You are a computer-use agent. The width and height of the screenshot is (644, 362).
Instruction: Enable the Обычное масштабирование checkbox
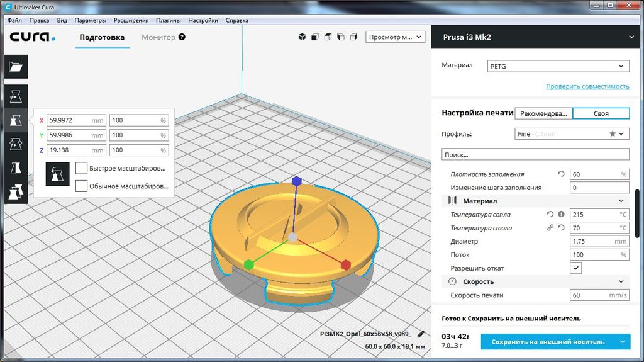[x=81, y=186]
